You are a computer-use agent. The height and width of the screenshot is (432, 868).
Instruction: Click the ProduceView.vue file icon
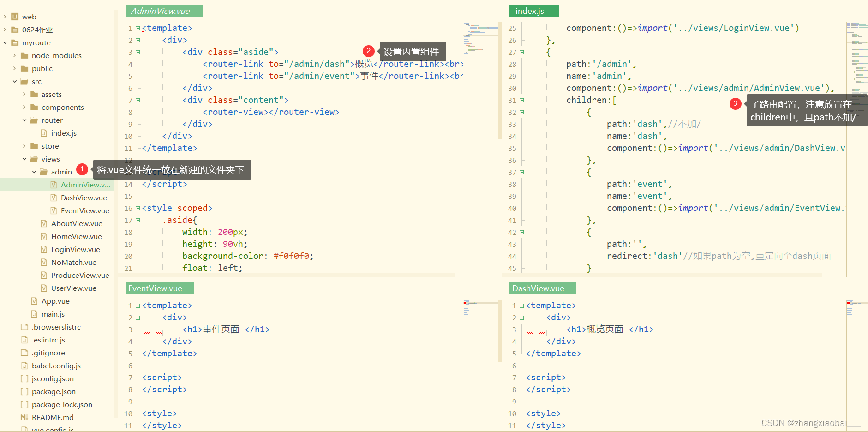pyautogui.click(x=44, y=275)
